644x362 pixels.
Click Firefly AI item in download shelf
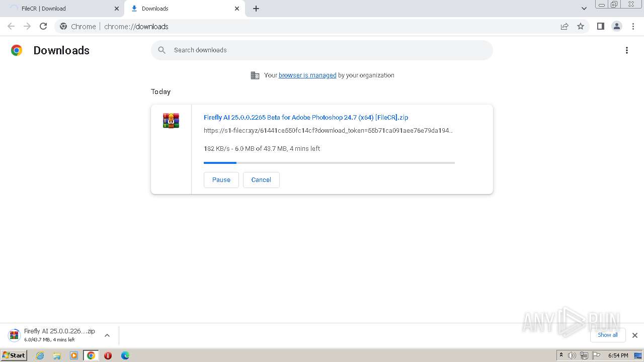(51, 335)
